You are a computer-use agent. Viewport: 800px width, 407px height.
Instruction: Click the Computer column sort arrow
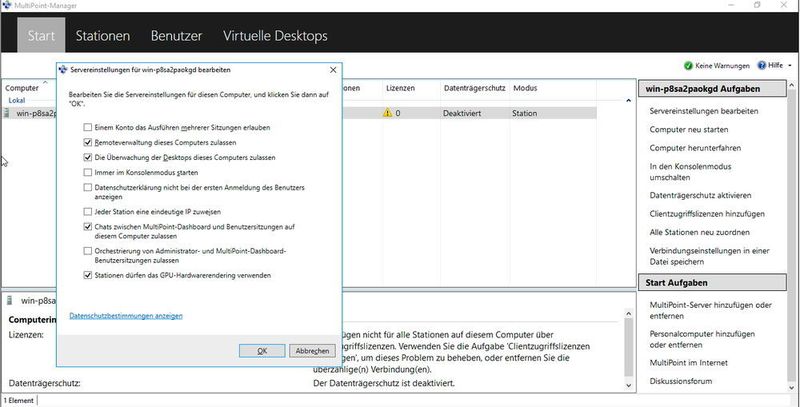coord(45,82)
